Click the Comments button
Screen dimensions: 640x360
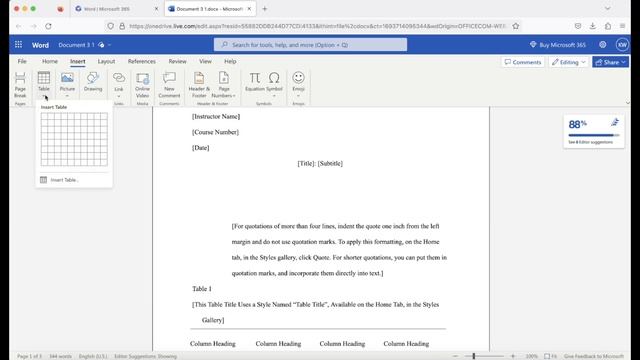click(523, 62)
